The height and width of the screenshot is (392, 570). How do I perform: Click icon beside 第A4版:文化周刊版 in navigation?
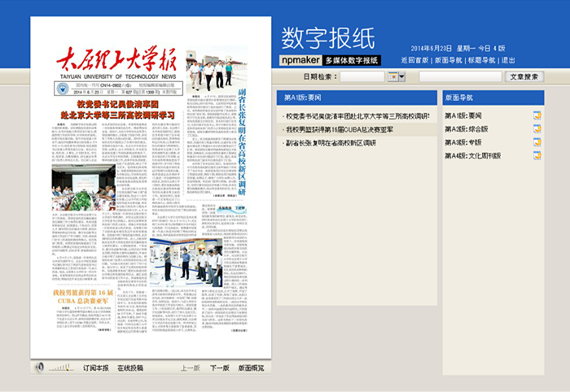pos(537,155)
